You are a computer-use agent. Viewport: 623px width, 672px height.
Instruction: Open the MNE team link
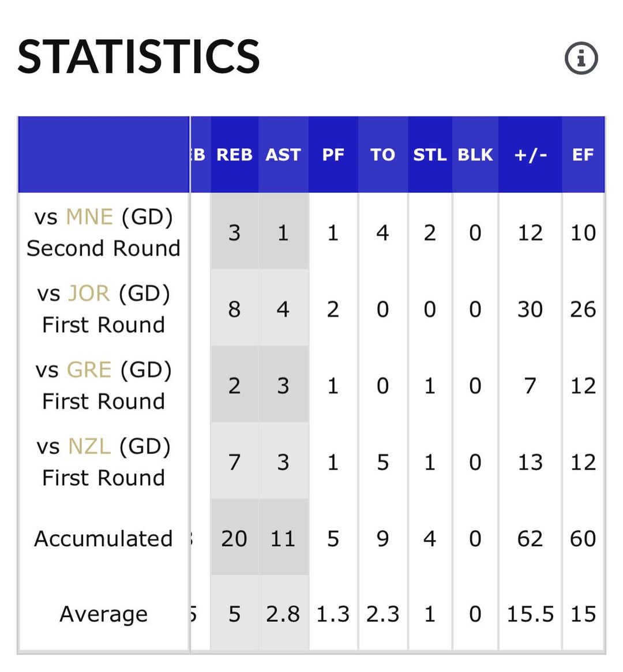pyautogui.click(x=89, y=217)
